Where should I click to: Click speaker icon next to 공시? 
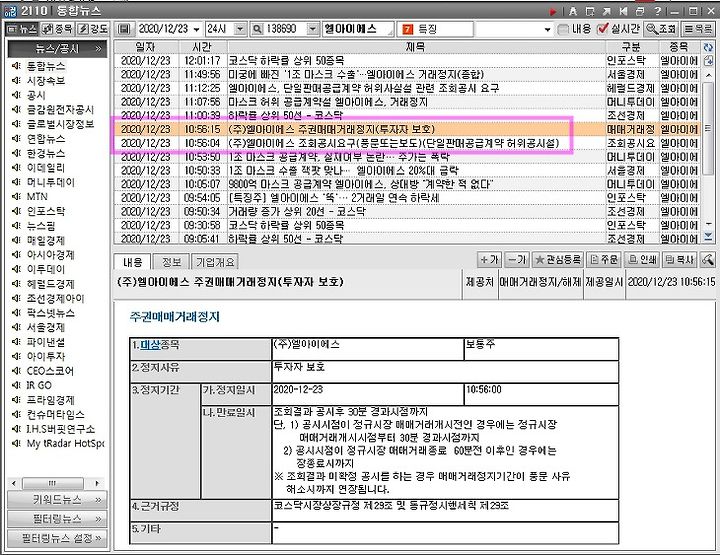(x=17, y=95)
